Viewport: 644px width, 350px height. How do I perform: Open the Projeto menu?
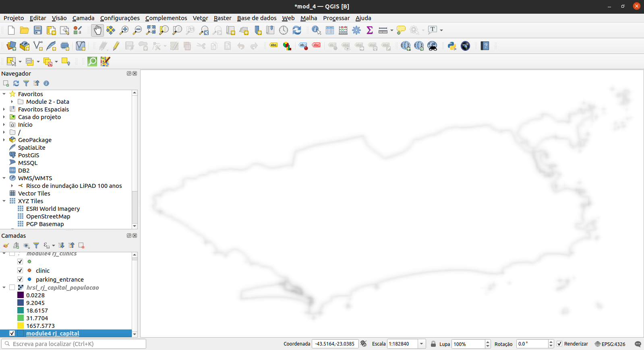[14, 18]
